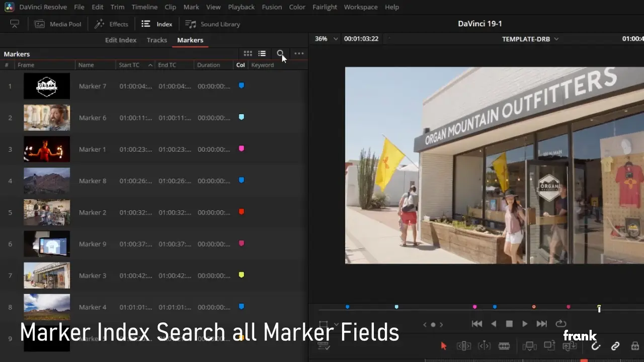Image resolution: width=644 pixels, height=362 pixels.
Task: Select Marker 3 storefront thumbnail
Action: pos(47,276)
